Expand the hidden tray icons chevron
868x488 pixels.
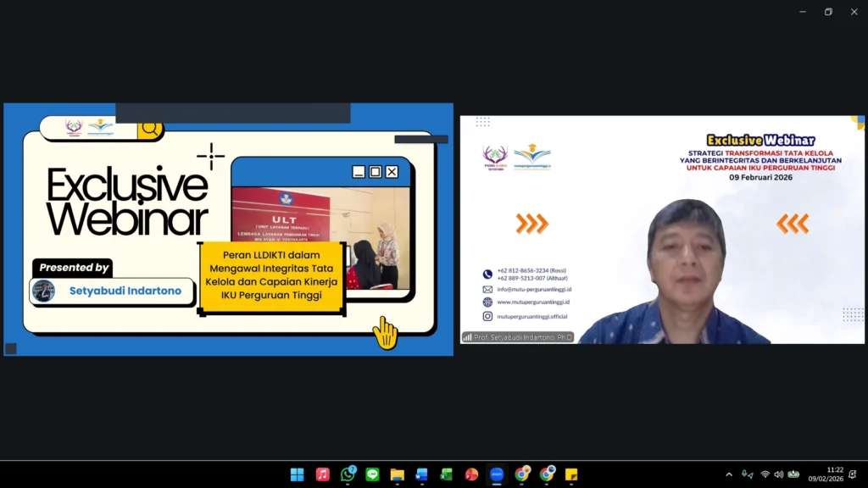click(x=729, y=474)
